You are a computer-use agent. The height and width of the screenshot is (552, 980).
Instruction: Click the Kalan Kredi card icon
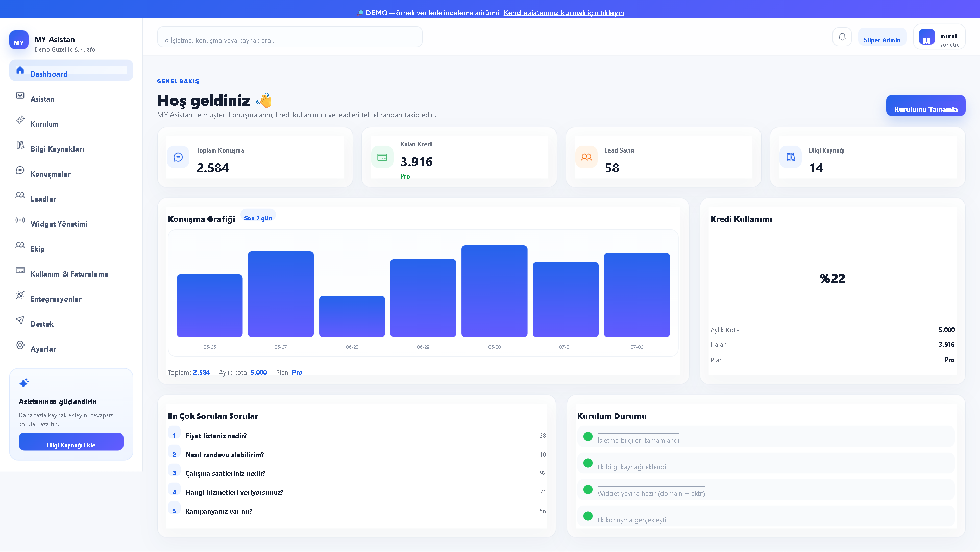tap(382, 157)
